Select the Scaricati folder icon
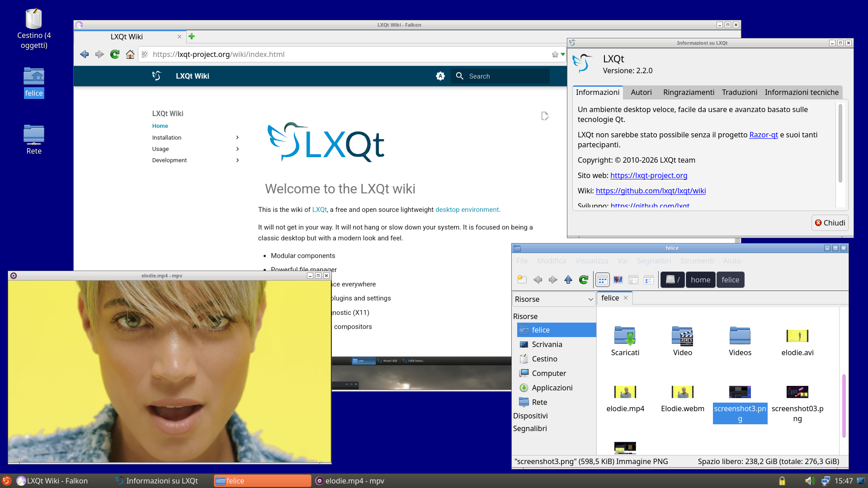 pos(625,336)
